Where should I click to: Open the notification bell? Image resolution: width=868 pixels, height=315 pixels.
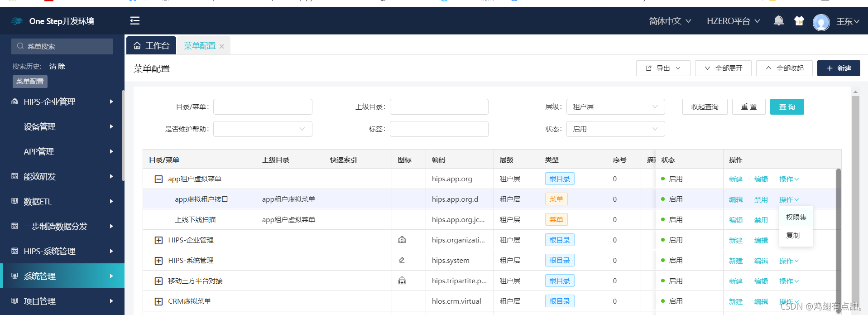(778, 21)
